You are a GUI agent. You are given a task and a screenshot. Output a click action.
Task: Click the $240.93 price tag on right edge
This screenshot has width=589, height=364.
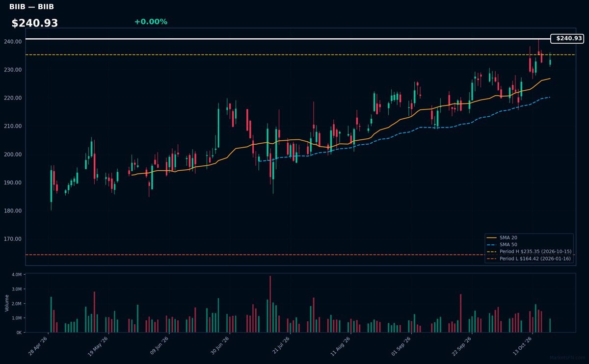567,38
